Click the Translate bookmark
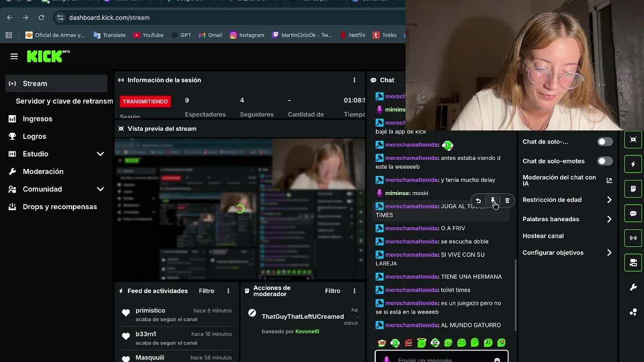This screenshot has height=362, width=644. [x=109, y=35]
